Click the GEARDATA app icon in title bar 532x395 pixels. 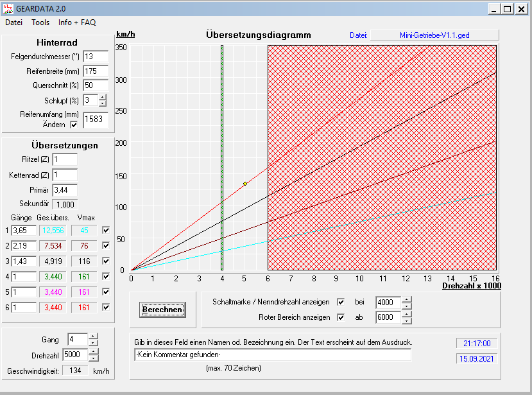pyautogui.click(x=8, y=9)
